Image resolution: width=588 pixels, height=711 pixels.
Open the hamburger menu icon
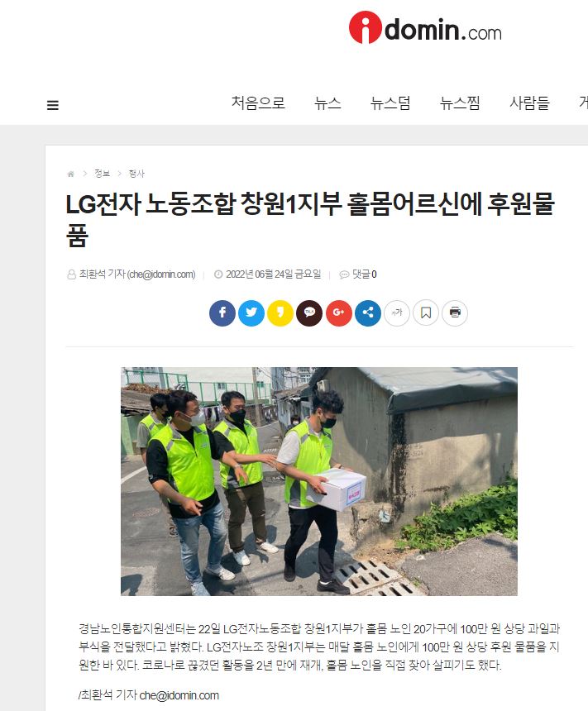[53, 105]
